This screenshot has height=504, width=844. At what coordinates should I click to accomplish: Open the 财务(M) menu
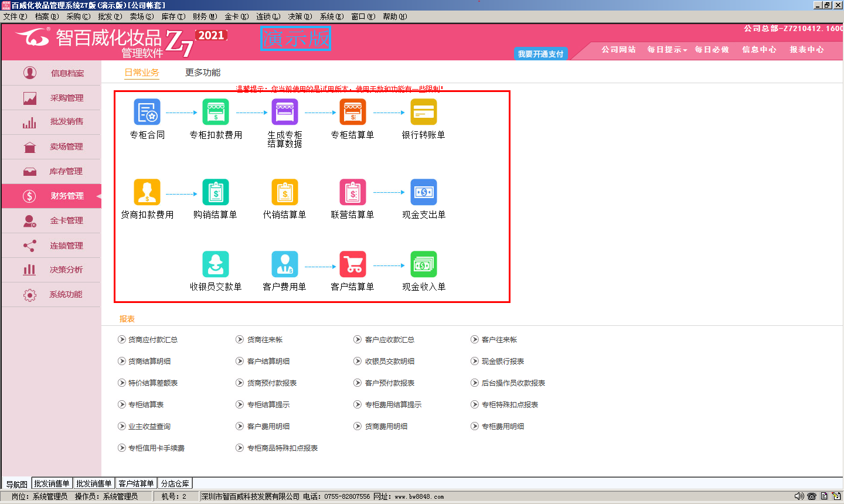coord(205,16)
